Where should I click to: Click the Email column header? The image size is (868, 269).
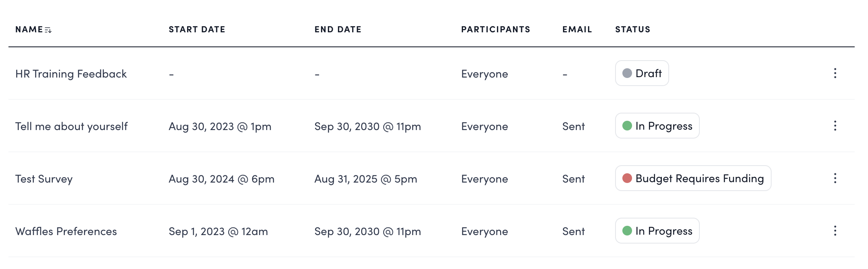point(577,29)
